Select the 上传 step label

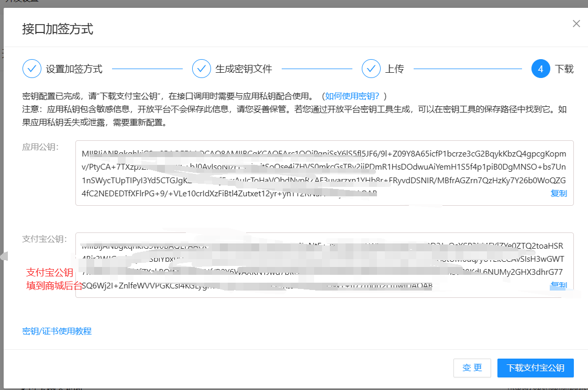(394, 69)
